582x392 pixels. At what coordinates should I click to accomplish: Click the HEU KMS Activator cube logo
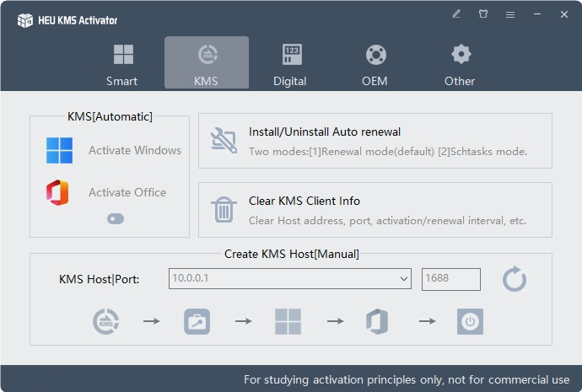pyautogui.click(x=25, y=20)
